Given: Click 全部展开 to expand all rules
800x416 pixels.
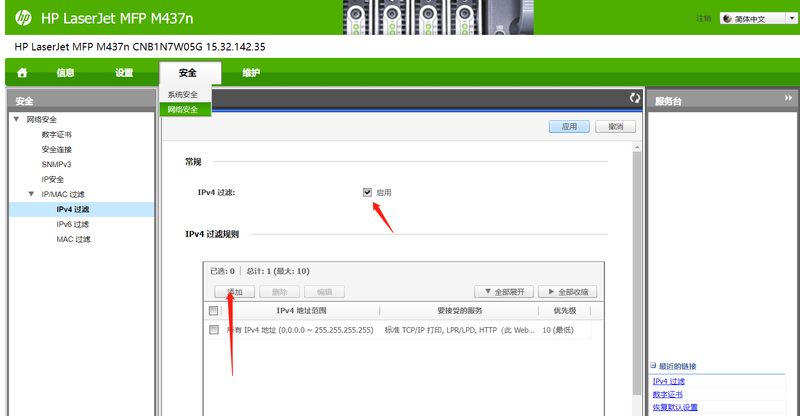Looking at the screenshot, I should 504,292.
